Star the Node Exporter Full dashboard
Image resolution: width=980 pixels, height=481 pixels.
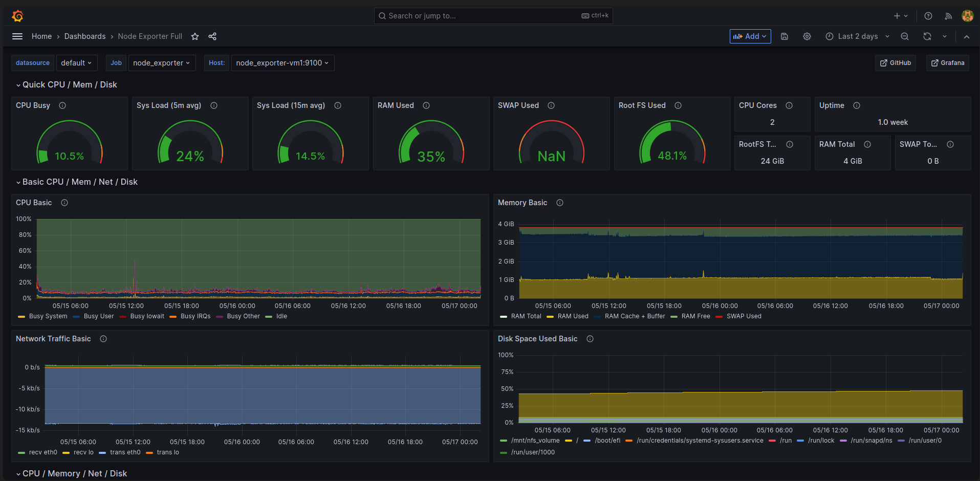click(x=195, y=36)
